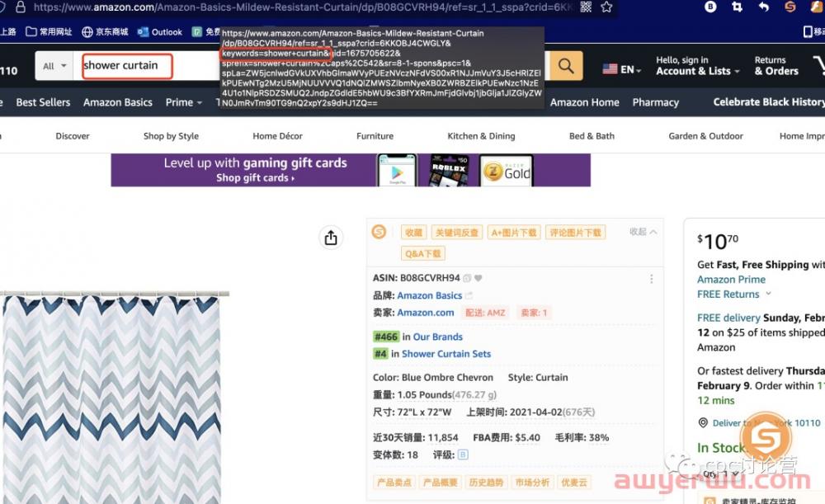The width and height of the screenshot is (825, 504).
Task: Click the Roblox gift card image
Action: point(449,170)
